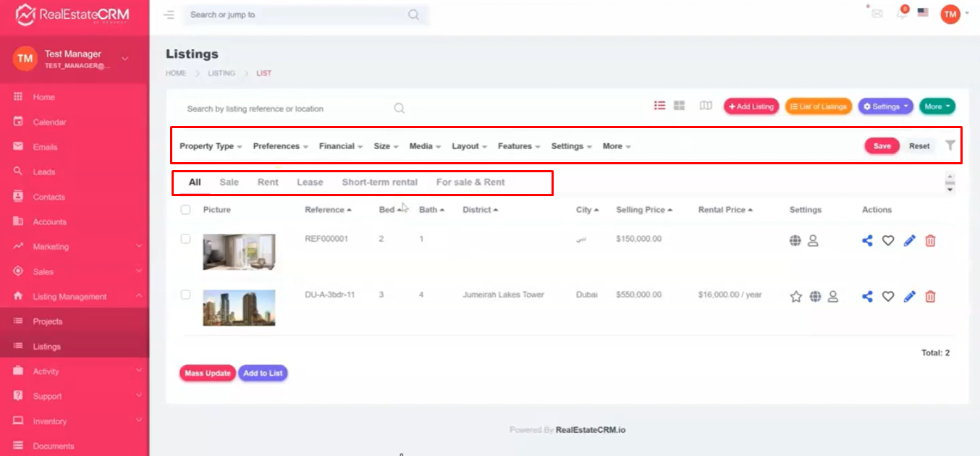Screen dimensions: 980x456
Task: Expand the Property Type filter dropdown
Action: tap(211, 146)
